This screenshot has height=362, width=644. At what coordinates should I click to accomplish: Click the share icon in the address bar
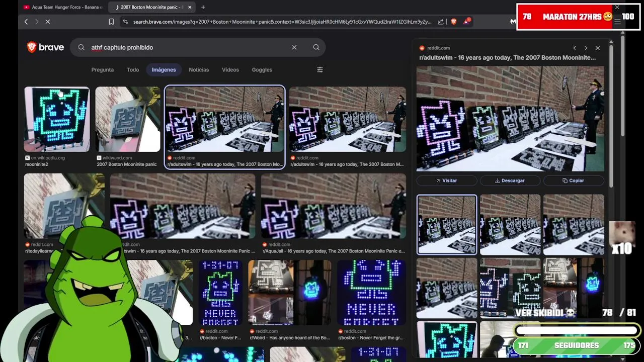coord(441,22)
